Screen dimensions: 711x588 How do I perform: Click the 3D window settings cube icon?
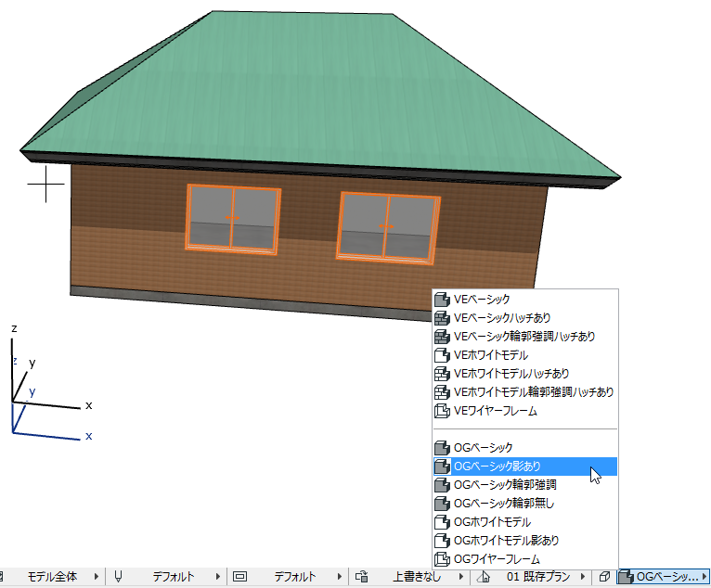click(x=604, y=577)
